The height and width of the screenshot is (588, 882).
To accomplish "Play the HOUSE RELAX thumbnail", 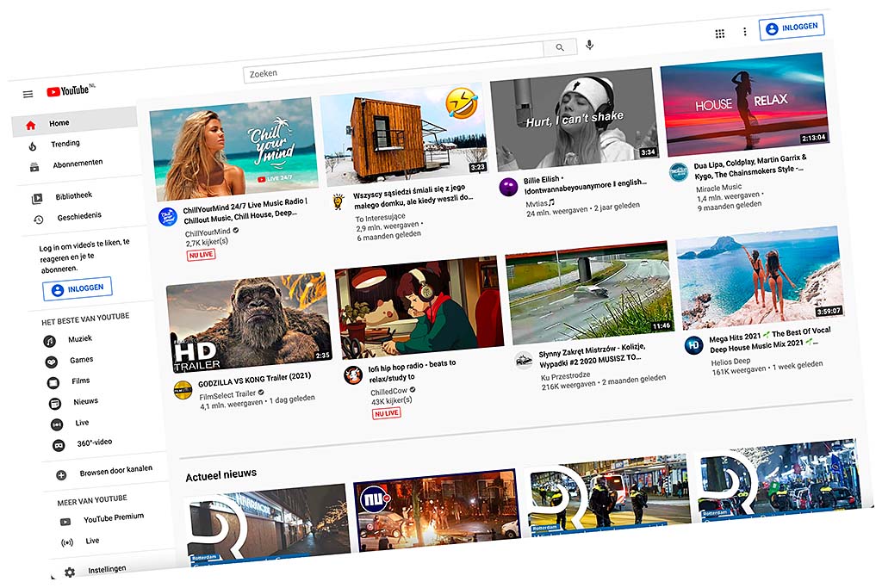I will 745,104.
